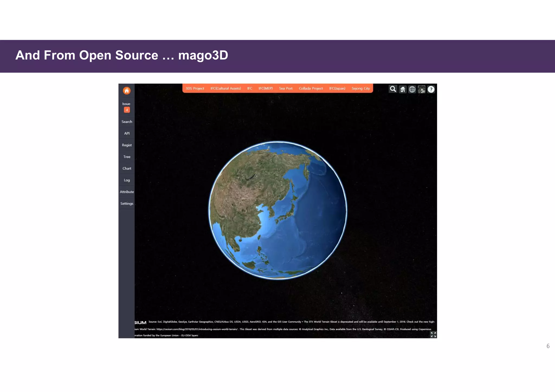The image size is (555, 392).
Task: Toggle fullscreen with the corner arrows icon
Action: (433, 335)
